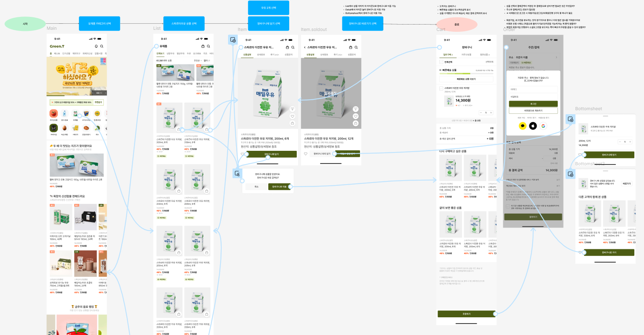Open the 필터 filter control in List
Image resolution: width=644 pixels, height=335 pixels.
tap(207, 61)
